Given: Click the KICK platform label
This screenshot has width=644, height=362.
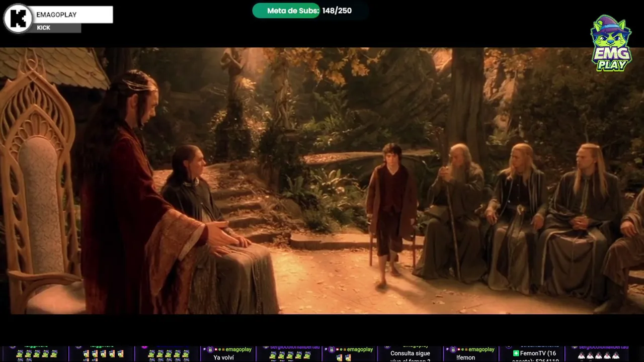Looking at the screenshot, I should [x=44, y=28].
